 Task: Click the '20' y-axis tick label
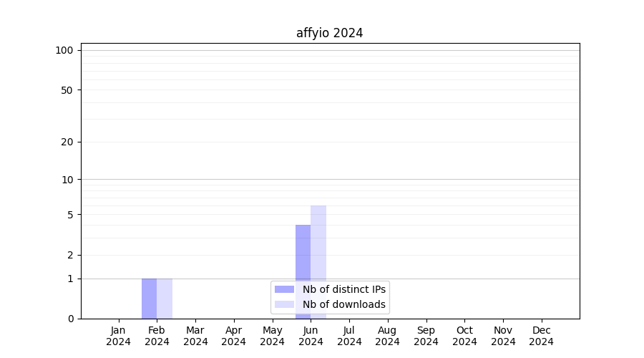pos(67,142)
